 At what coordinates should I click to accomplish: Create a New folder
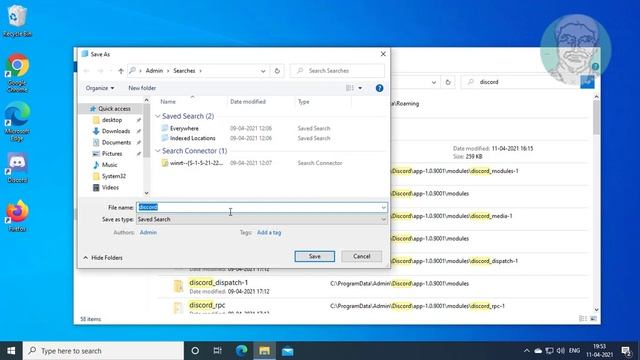pyautogui.click(x=142, y=88)
